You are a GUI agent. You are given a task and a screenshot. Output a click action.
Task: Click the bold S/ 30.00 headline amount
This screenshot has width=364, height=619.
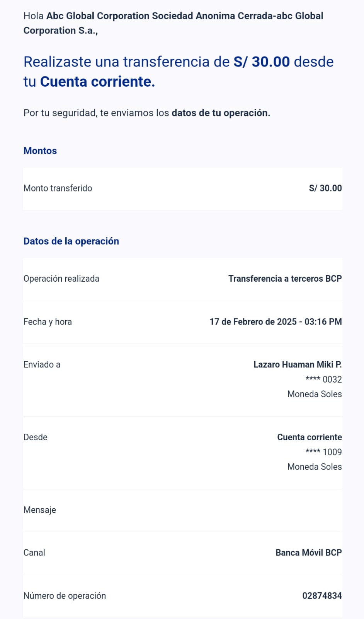click(262, 62)
